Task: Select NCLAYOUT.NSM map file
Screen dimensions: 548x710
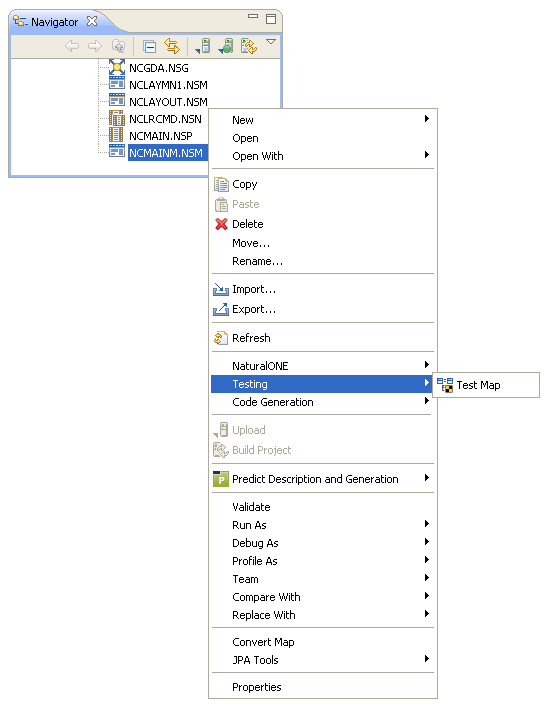Action: coord(168,102)
